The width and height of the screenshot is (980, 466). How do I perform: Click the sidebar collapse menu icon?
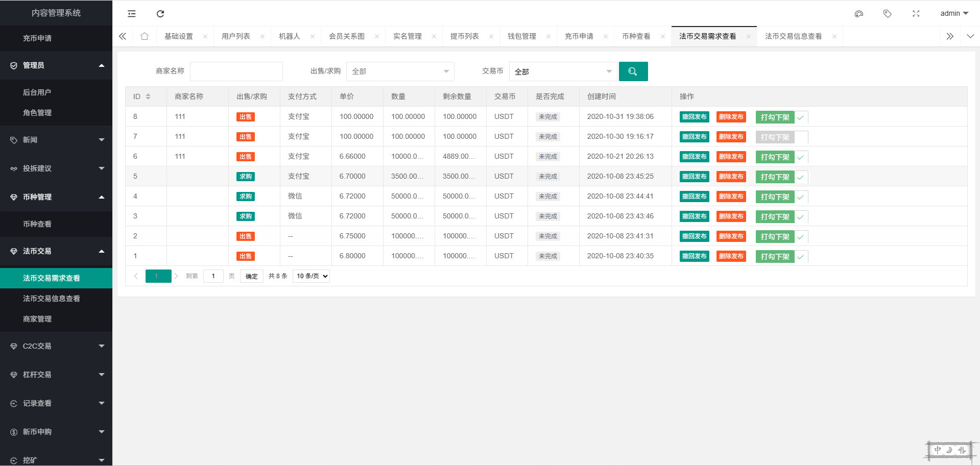[x=132, y=14]
